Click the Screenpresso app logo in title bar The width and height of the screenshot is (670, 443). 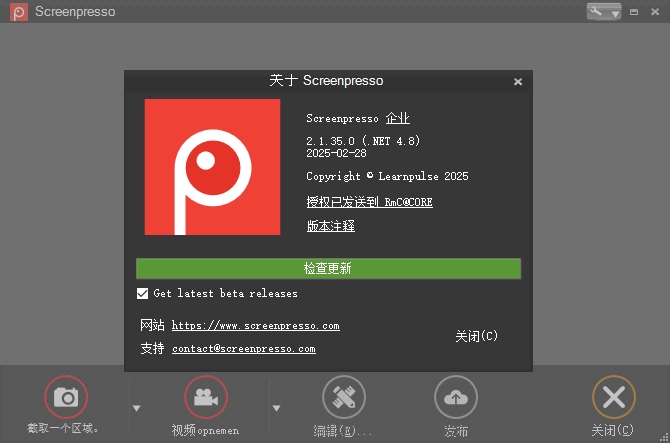point(19,12)
